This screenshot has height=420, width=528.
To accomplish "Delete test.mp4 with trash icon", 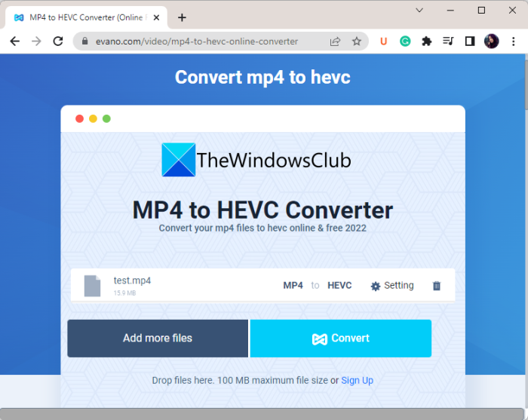I will [x=437, y=286].
